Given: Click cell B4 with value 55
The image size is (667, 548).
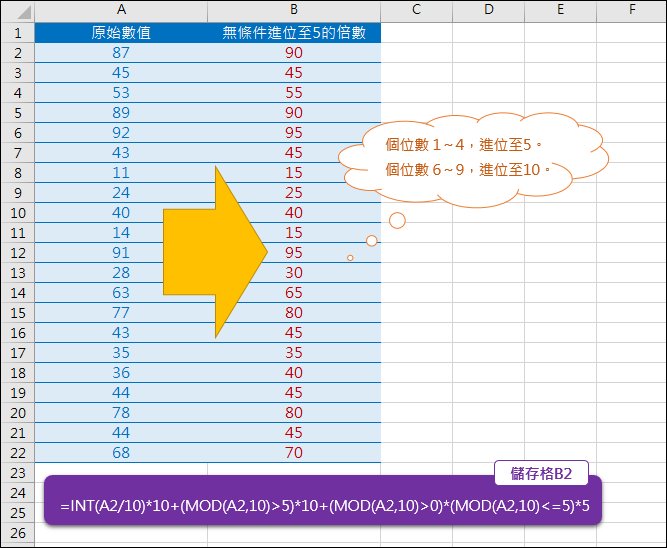Looking at the screenshot, I should (294, 93).
